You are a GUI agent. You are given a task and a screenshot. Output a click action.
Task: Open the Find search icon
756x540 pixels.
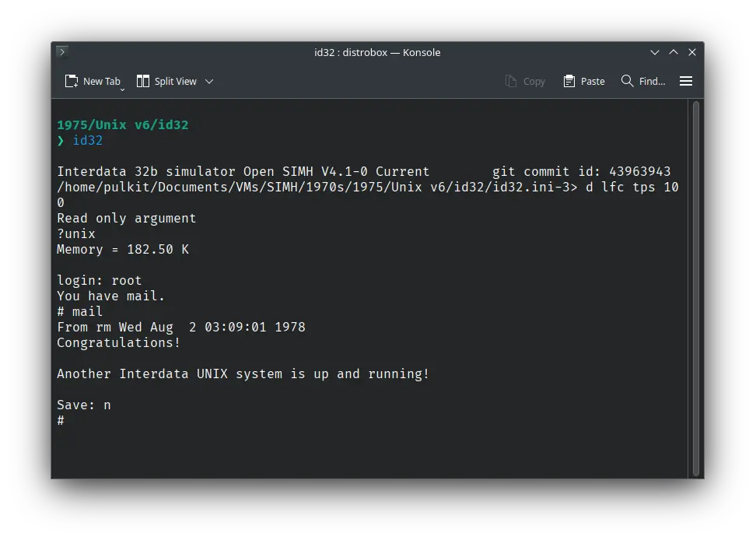pos(642,80)
